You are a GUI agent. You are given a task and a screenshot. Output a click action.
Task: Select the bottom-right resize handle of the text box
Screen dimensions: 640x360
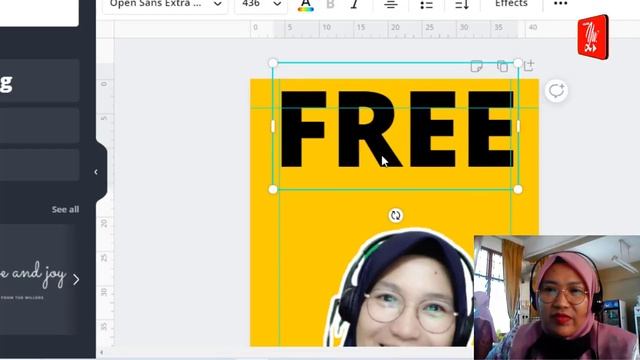click(x=518, y=189)
